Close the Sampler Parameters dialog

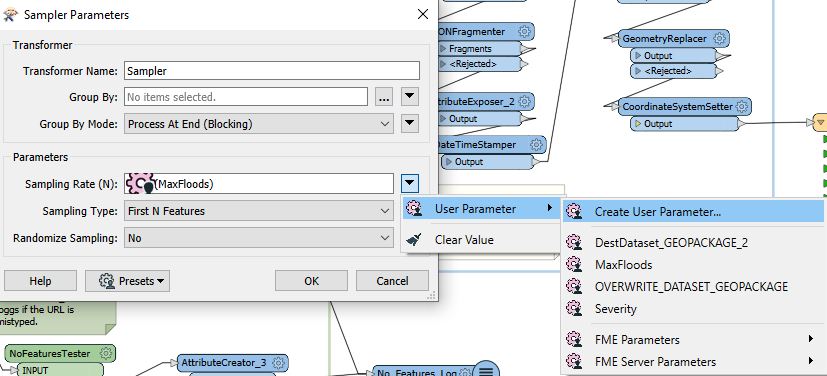(x=422, y=15)
